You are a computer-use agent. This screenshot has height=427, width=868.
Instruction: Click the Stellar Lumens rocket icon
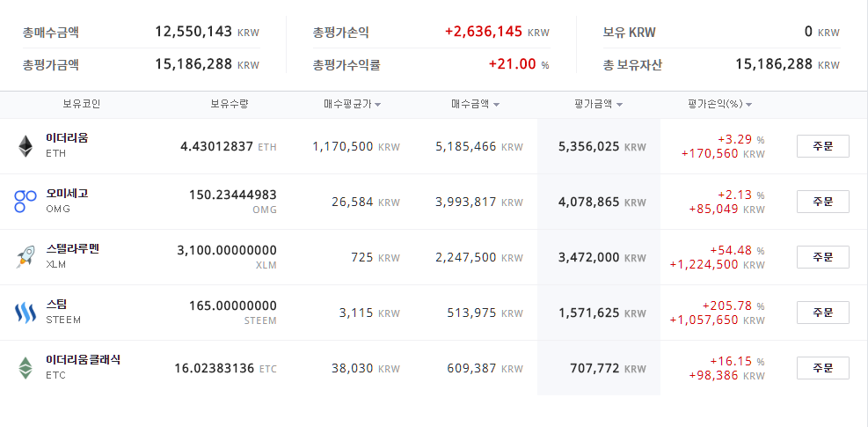coord(25,257)
